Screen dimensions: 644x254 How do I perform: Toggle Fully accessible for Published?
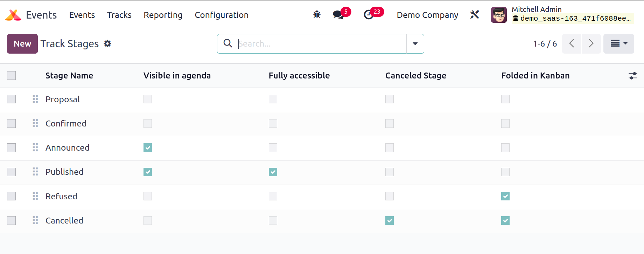click(x=273, y=172)
